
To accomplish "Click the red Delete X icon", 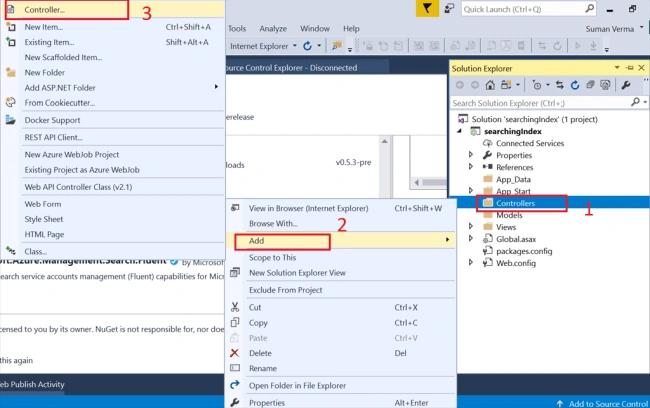I will pyautogui.click(x=235, y=353).
